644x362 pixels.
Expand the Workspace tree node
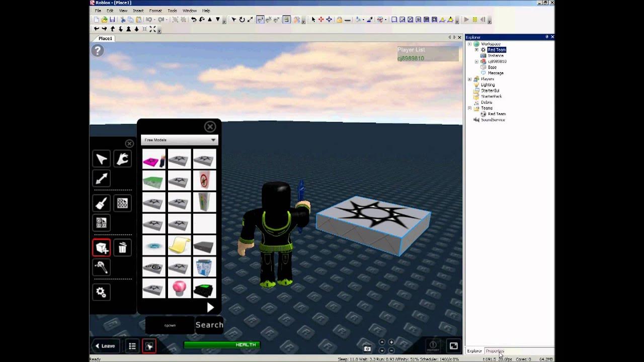469,44
